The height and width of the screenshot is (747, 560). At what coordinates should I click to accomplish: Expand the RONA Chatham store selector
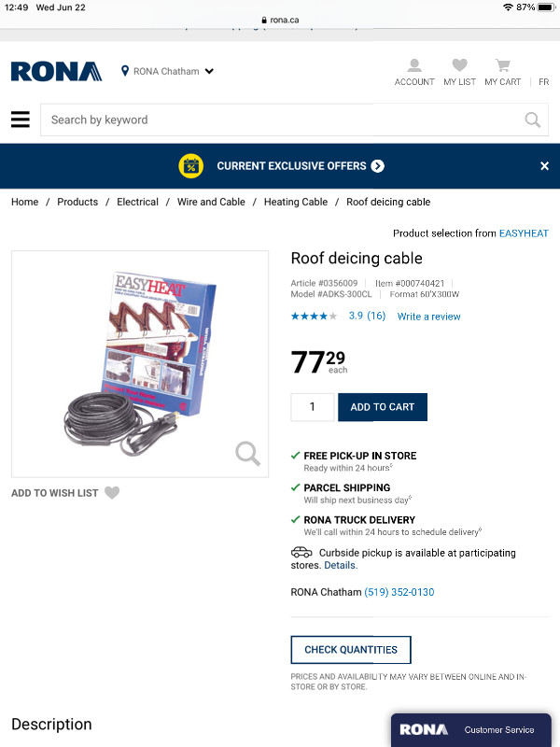pos(168,71)
